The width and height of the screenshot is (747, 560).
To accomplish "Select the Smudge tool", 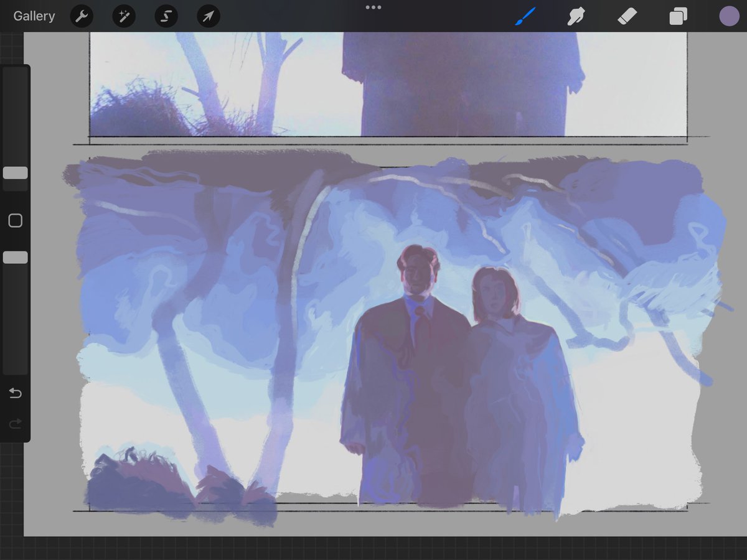I will [x=576, y=16].
